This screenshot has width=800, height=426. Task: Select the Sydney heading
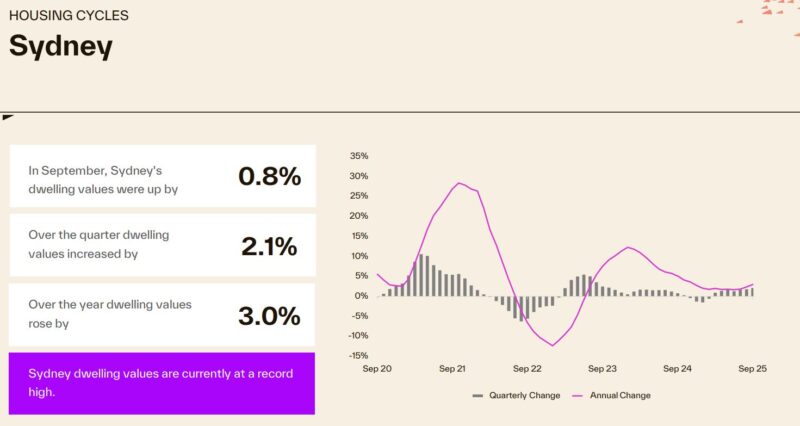point(61,46)
